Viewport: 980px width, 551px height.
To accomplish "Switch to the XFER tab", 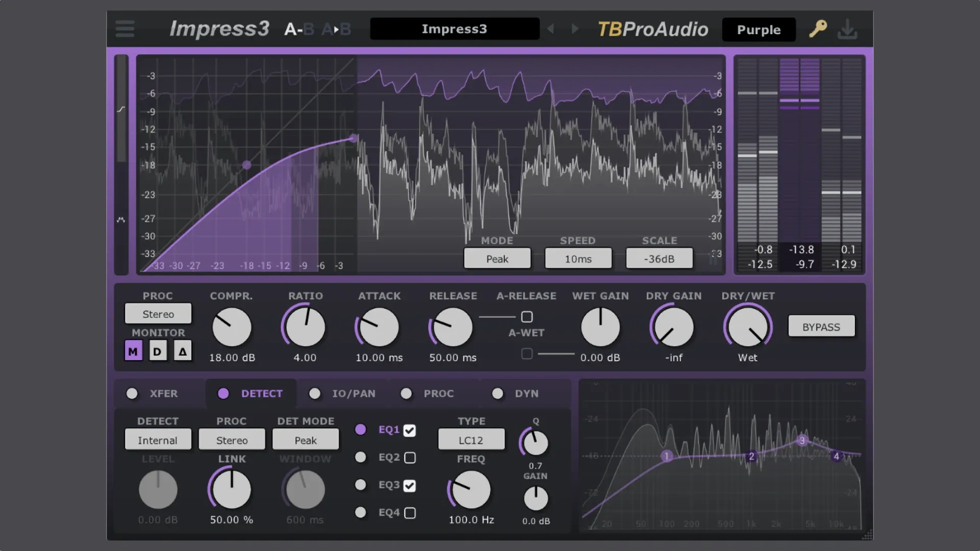I will tap(163, 393).
